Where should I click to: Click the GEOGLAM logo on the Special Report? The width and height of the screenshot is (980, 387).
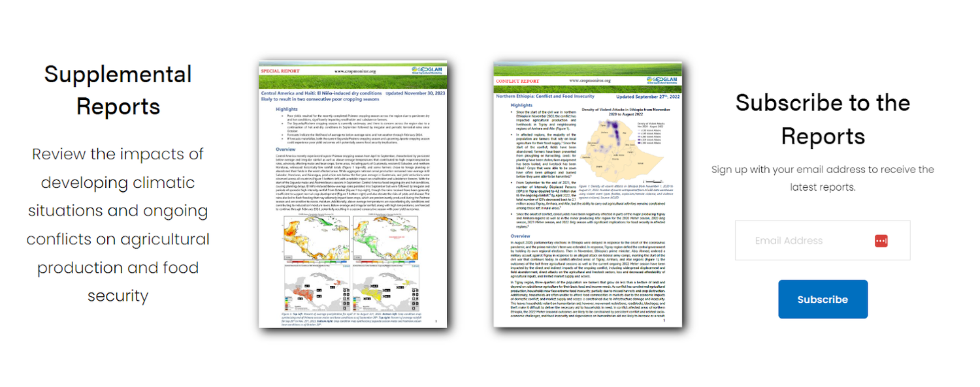426,70
